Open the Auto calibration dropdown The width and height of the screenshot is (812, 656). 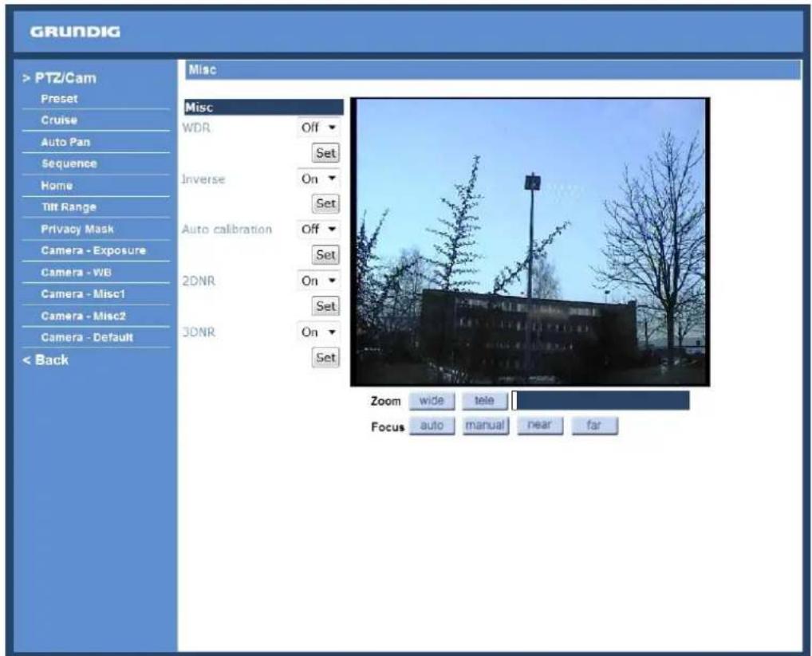pos(318,230)
